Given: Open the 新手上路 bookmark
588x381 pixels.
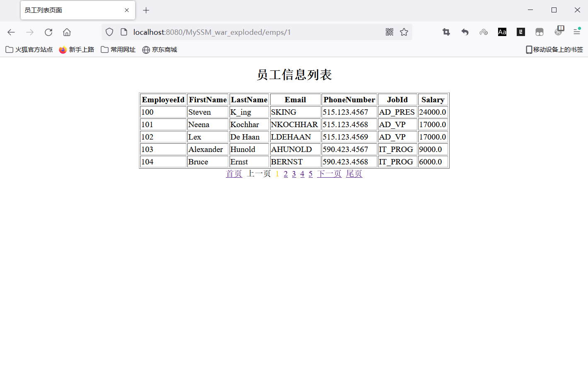Looking at the screenshot, I should click(x=77, y=50).
